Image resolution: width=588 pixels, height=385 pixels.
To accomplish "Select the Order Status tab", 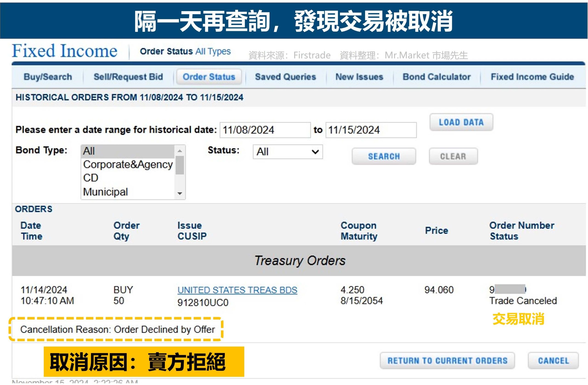I will click(209, 77).
